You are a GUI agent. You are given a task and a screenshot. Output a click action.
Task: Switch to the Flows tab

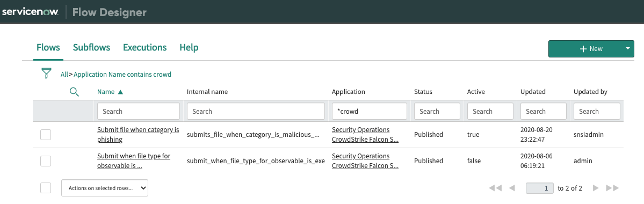48,47
